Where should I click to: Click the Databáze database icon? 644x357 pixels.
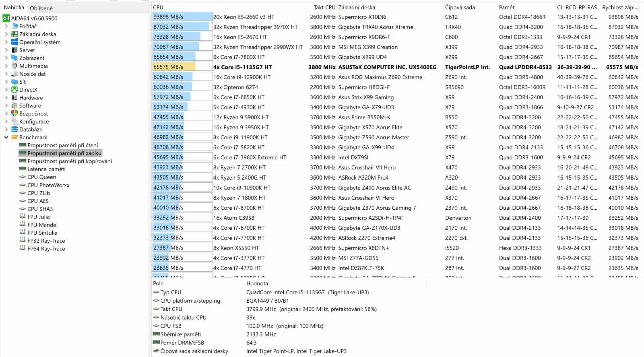[x=14, y=129]
